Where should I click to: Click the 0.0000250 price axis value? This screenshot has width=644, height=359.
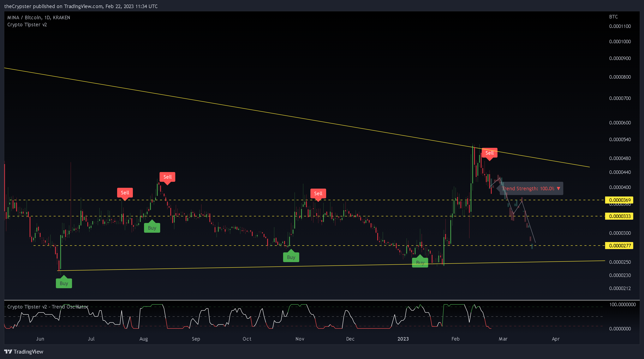coord(620,262)
